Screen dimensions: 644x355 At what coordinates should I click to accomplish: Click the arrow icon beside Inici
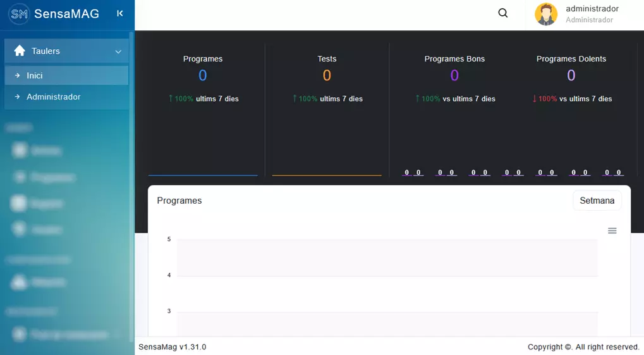point(17,76)
